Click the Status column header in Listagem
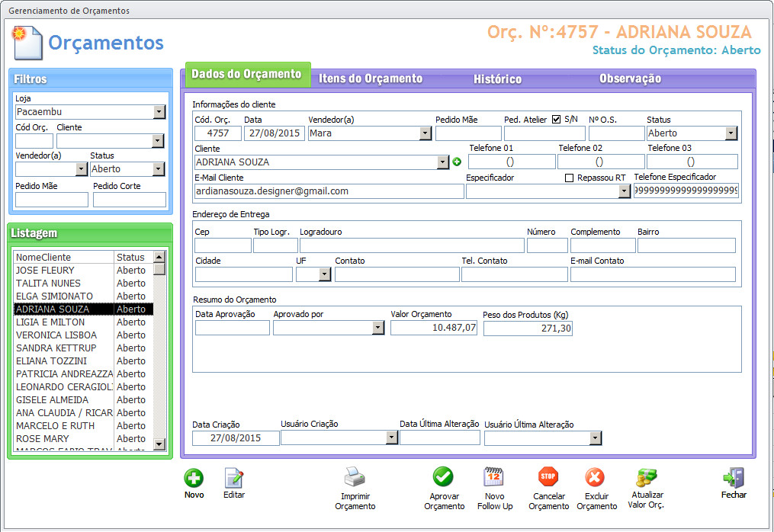 [x=133, y=257]
